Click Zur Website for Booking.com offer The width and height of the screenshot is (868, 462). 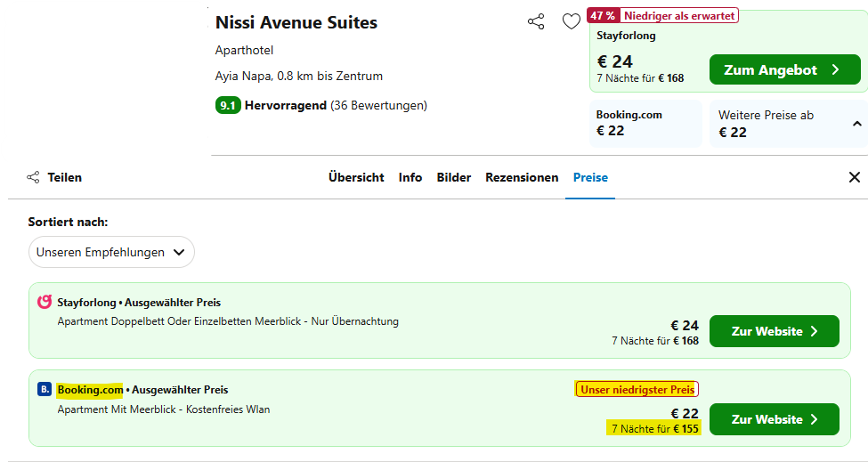(x=775, y=419)
